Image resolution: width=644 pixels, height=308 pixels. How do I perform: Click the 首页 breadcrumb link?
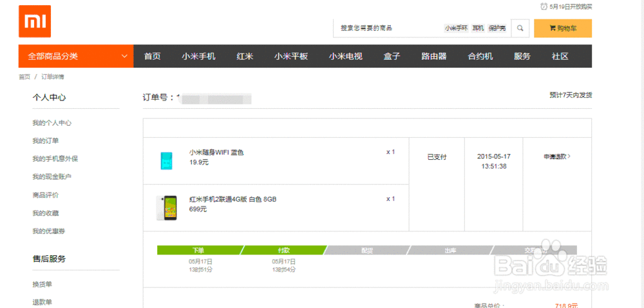coord(24,77)
